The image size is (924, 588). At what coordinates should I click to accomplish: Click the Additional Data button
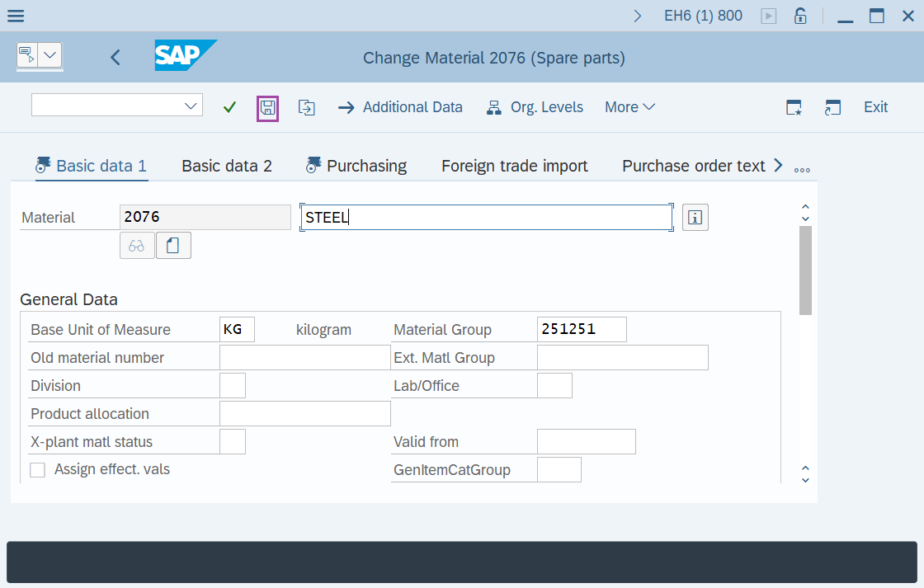point(401,107)
